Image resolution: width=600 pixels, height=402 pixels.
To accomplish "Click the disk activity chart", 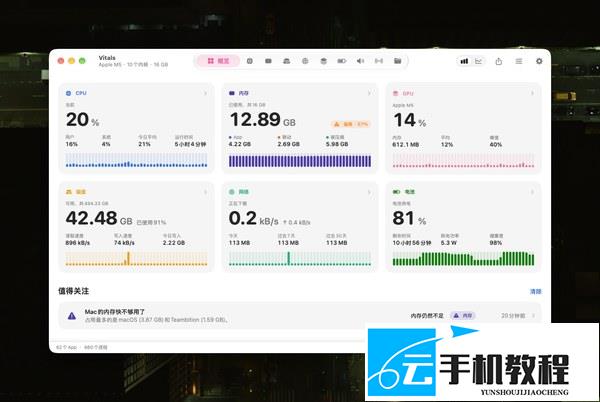I will point(136,259).
